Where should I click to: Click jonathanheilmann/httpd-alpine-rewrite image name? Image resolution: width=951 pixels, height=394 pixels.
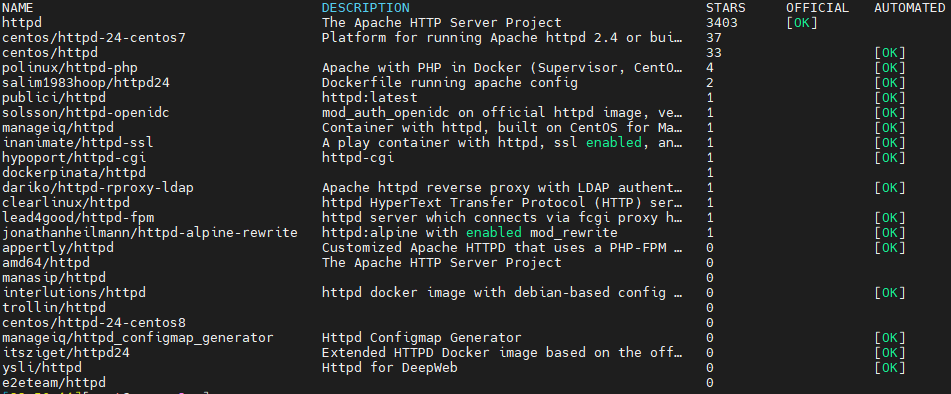tap(150, 233)
